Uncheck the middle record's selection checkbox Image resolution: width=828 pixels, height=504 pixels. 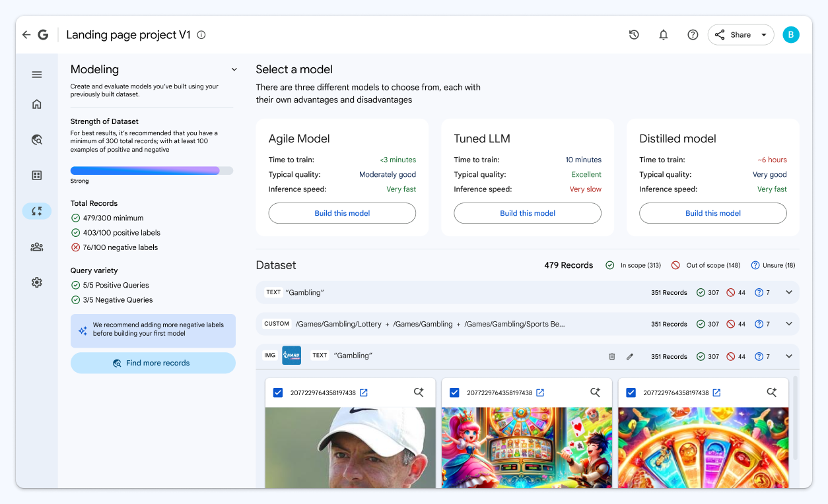click(454, 392)
